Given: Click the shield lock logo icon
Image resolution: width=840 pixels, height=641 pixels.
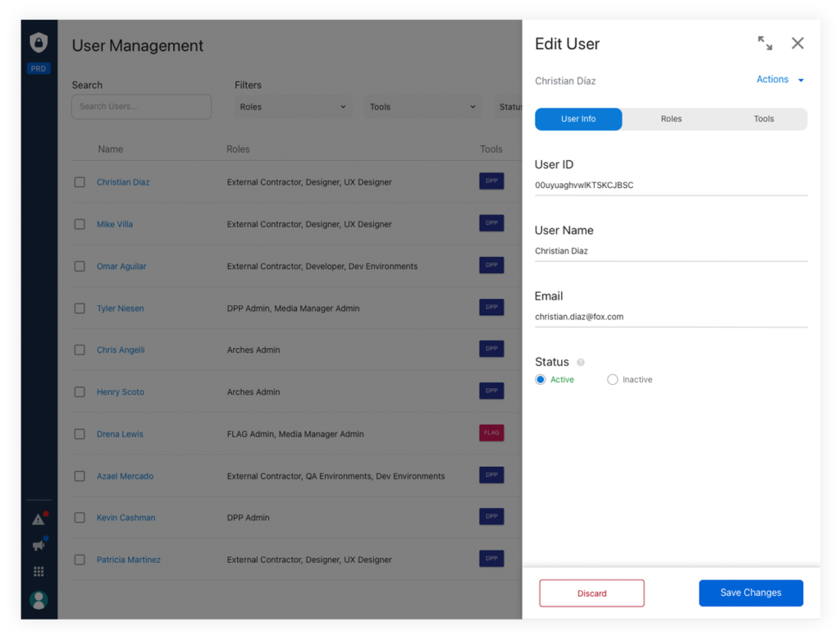Looking at the screenshot, I should 39,43.
